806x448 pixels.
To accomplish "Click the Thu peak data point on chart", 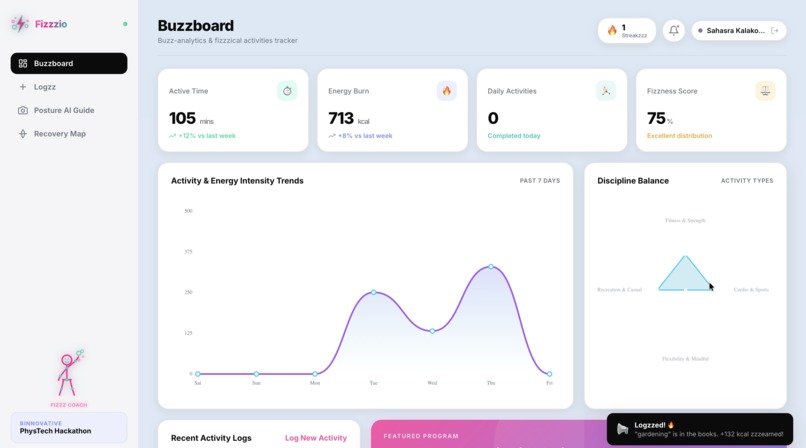I will pyautogui.click(x=491, y=267).
